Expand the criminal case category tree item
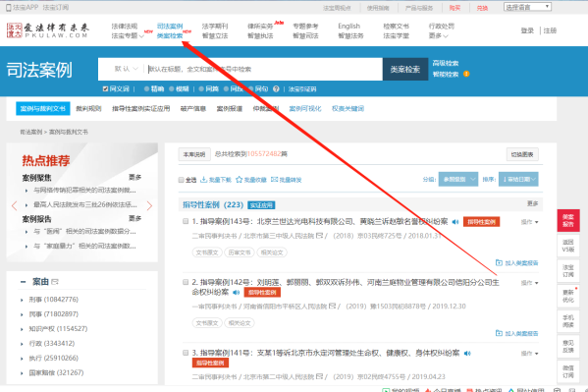 coord(22,300)
